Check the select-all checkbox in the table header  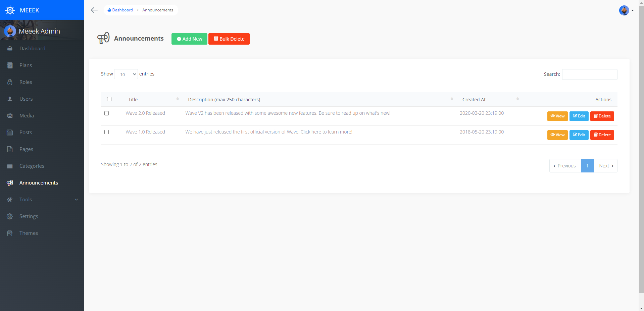coord(109,99)
